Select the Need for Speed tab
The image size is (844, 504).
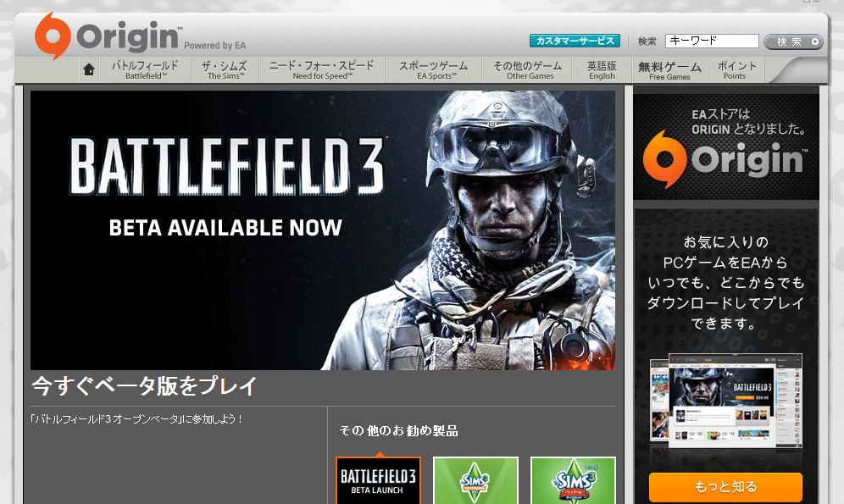pos(322,70)
